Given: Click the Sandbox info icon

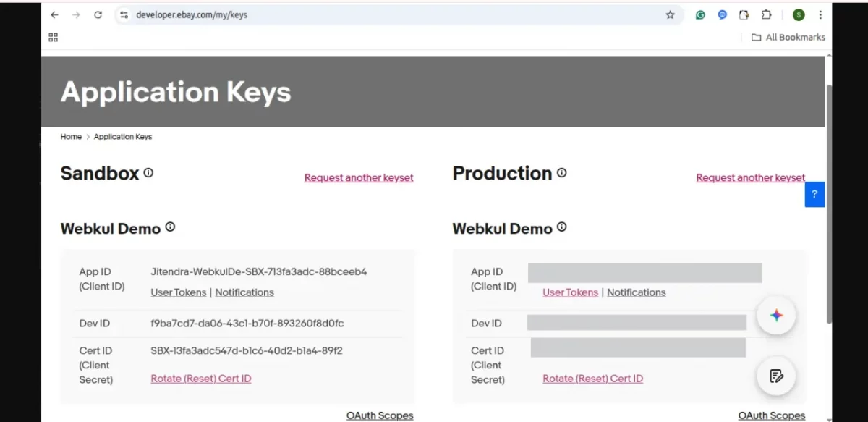Looking at the screenshot, I should click(148, 173).
